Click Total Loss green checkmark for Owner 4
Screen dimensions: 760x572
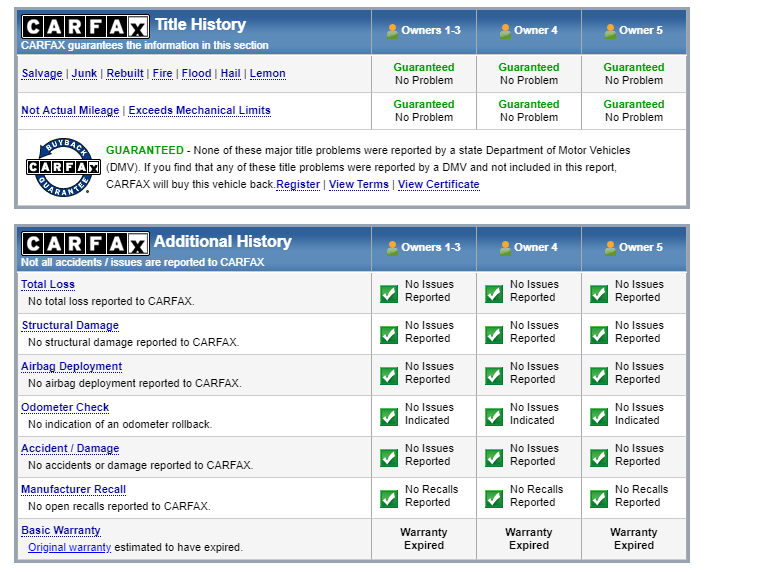click(x=494, y=294)
